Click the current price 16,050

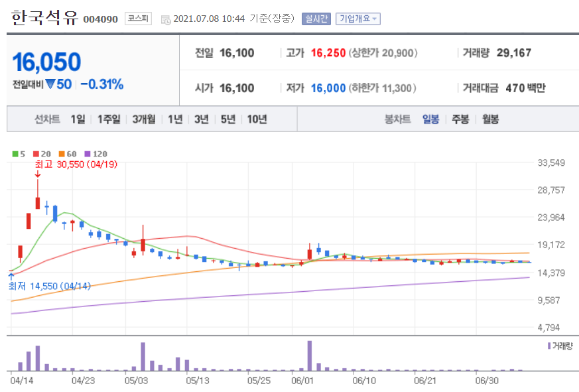(x=46, y=62)
